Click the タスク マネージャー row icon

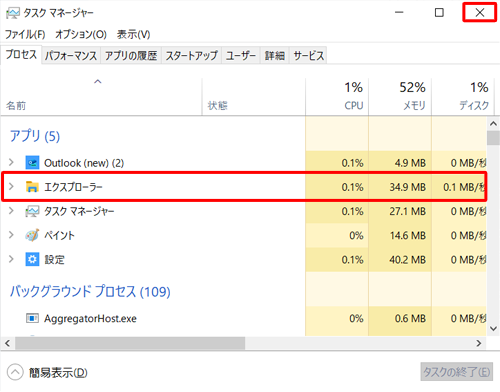click(32, 211)
